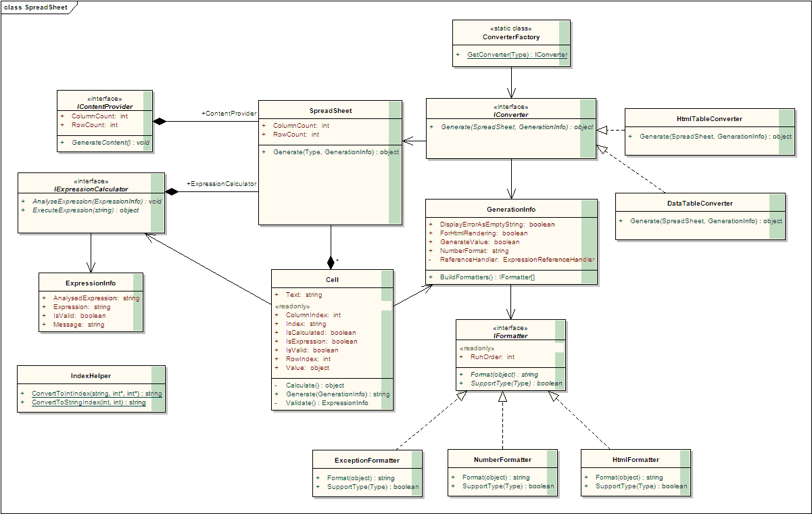
Task: Select the IExpressionCalculator interface name
Action: pyautogui.click(x=91, y=189)
